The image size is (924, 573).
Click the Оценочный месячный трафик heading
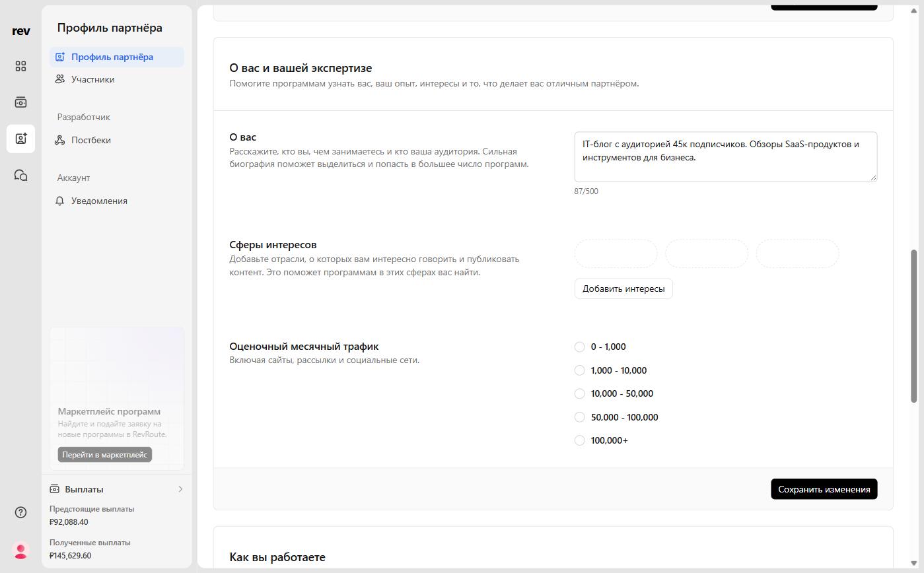coord(304,347)
